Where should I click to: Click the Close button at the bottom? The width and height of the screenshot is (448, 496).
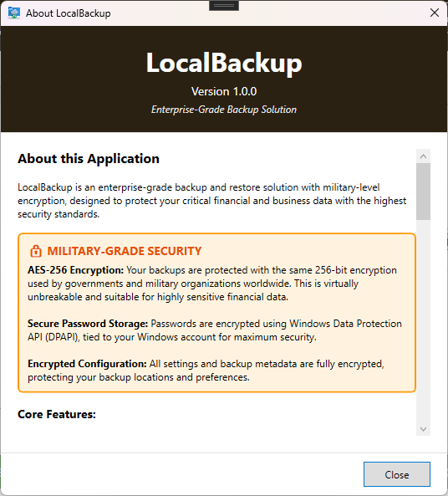[397, 474]
